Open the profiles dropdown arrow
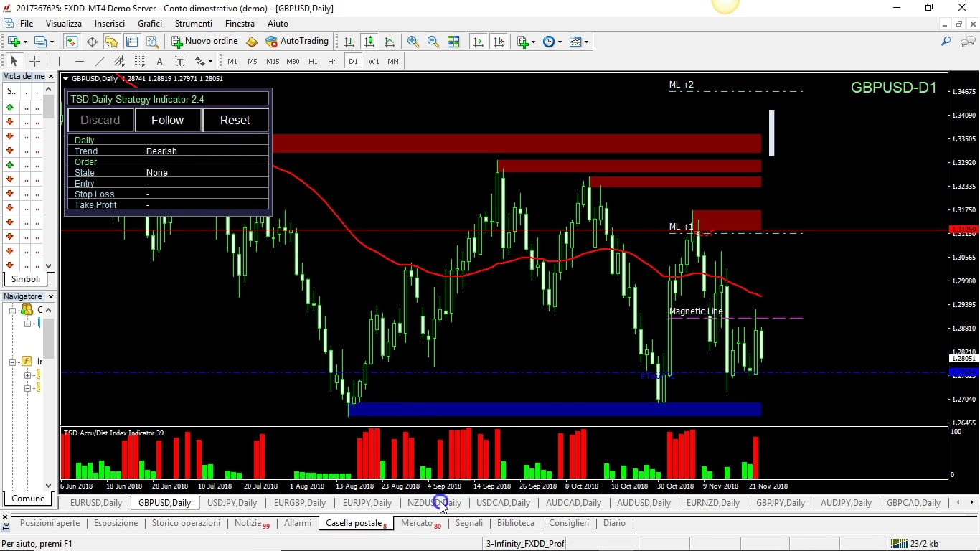The image size is (980, 551). coord(52,42)
